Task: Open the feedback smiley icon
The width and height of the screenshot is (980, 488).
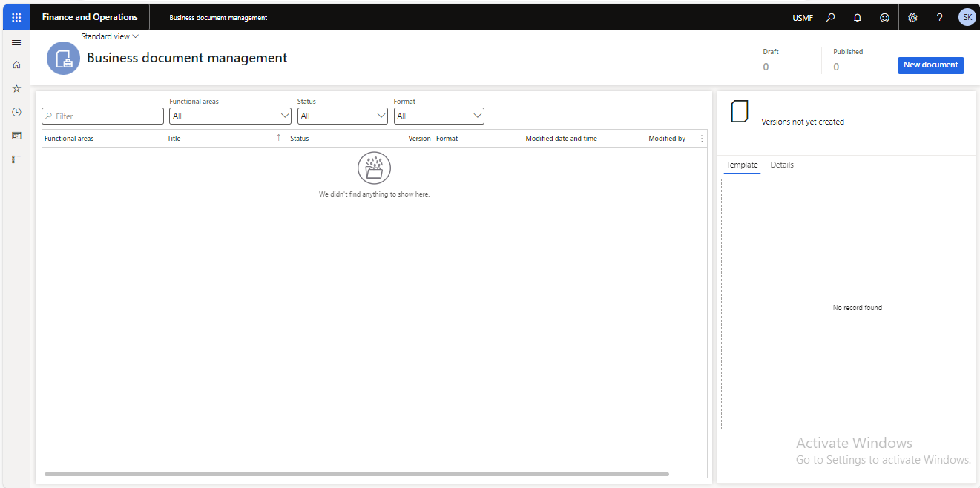Action: [884, 18]
